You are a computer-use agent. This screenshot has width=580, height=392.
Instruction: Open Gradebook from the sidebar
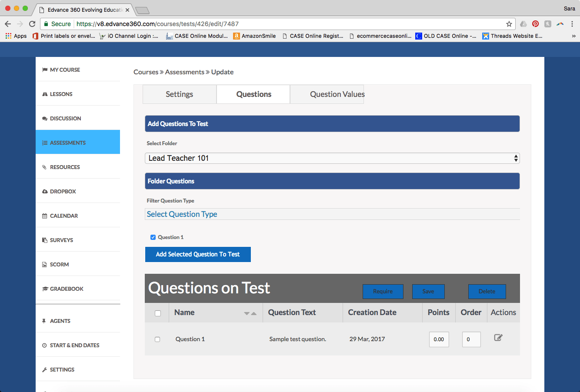[x=67, y=289]
